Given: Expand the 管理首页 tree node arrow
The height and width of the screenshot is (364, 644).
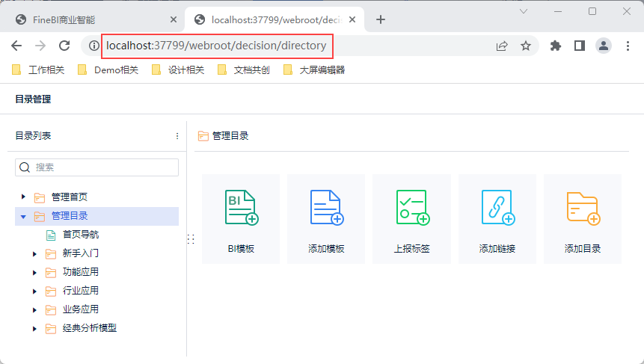Looking at the screenshot, I should click(x=23, y=197).
